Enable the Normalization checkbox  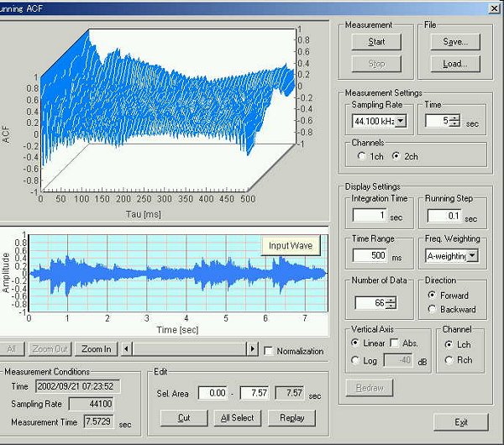coord(269,350)
